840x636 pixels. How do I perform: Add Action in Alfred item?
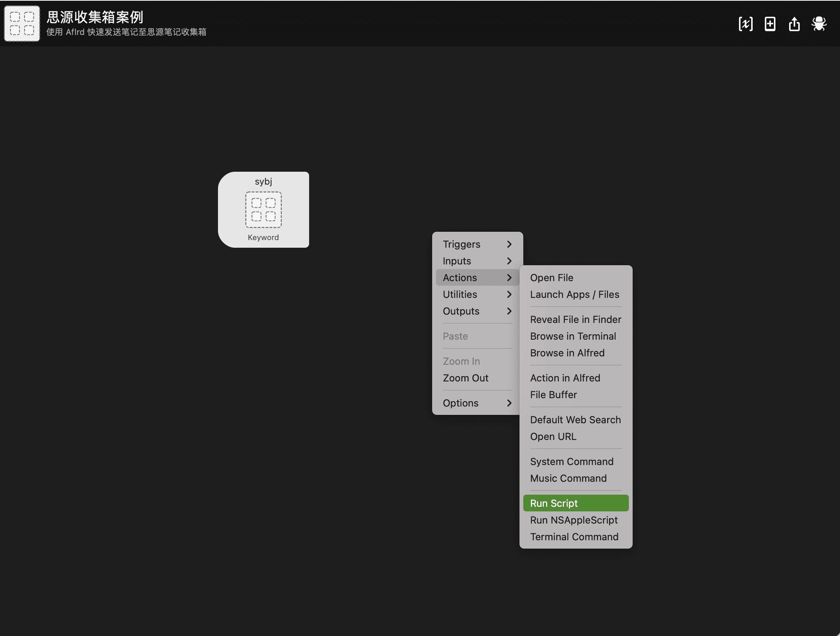pos(576,378)
